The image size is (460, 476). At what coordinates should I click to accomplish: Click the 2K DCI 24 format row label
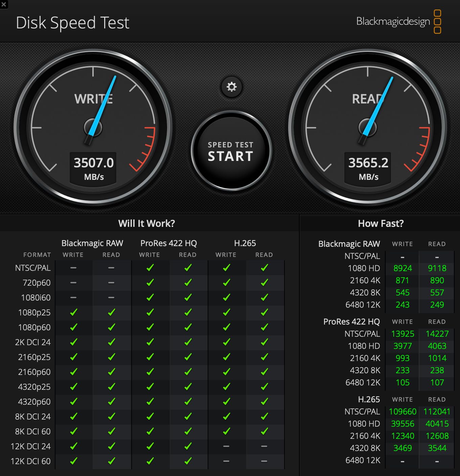coord(33,342)
